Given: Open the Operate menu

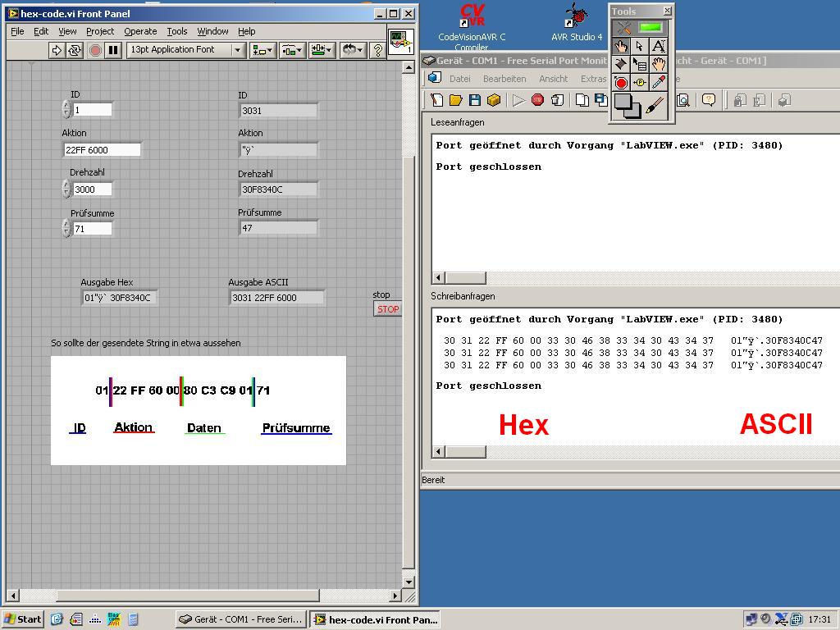Looking at the screenshot, I should [x=140, y=31].
